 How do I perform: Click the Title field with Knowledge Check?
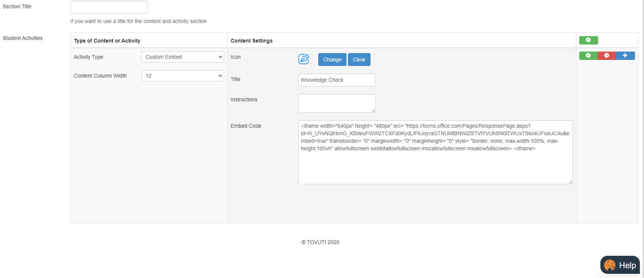(337, 80)
